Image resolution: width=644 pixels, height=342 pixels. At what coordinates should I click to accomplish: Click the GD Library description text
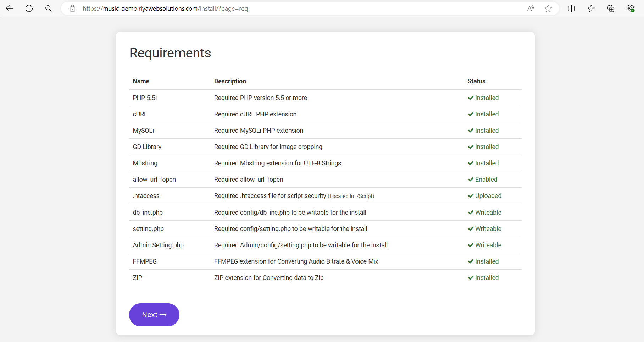(268, 147)
